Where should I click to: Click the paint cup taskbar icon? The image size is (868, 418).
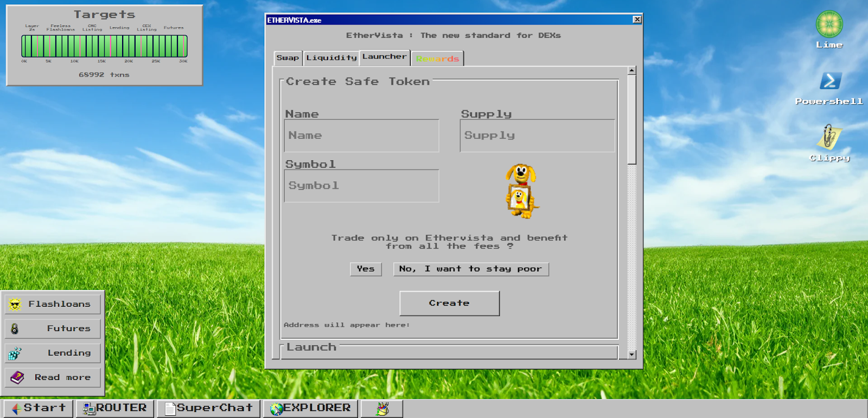point(382,408)
